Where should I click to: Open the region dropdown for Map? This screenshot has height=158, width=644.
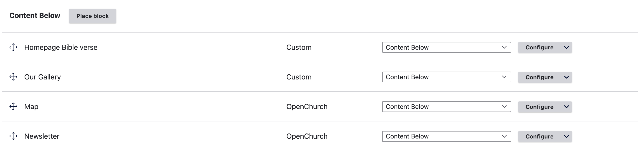[x=446, y=107]
